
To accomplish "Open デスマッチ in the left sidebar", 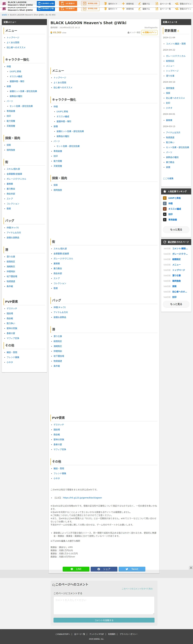I will (x=12, y=308).
